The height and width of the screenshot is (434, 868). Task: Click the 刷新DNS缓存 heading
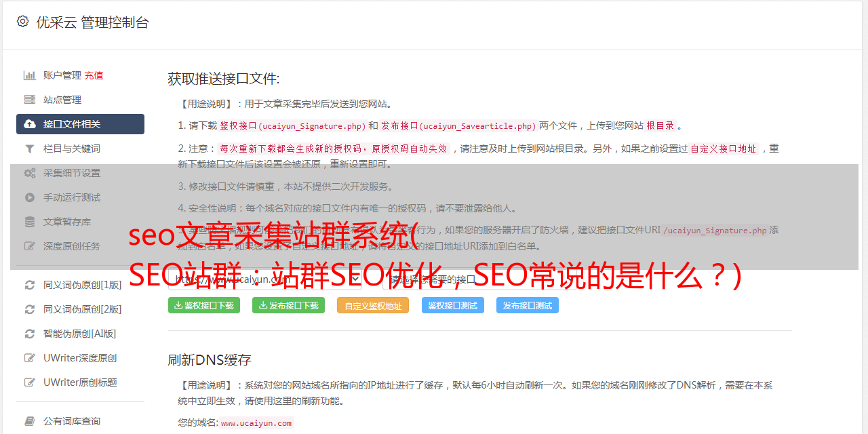[210, 360]
